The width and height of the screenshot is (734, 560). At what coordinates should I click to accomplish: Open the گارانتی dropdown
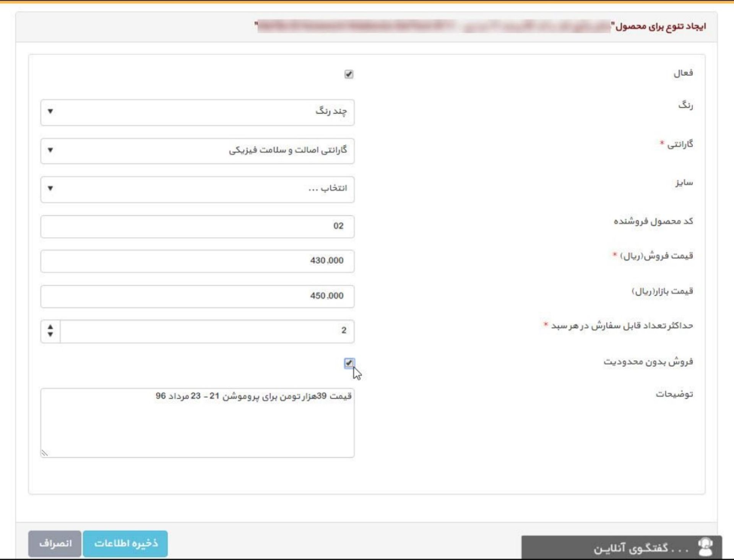pos(197,151)
